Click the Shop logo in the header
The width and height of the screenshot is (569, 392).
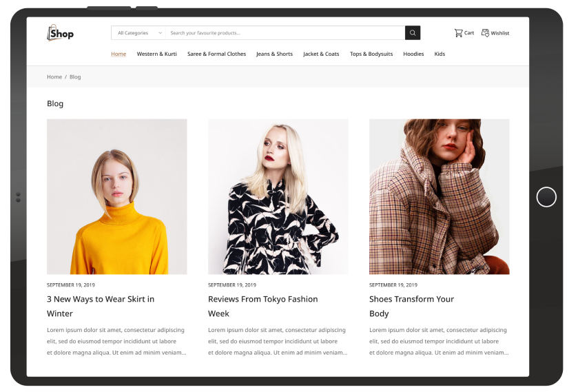[60, 33]
